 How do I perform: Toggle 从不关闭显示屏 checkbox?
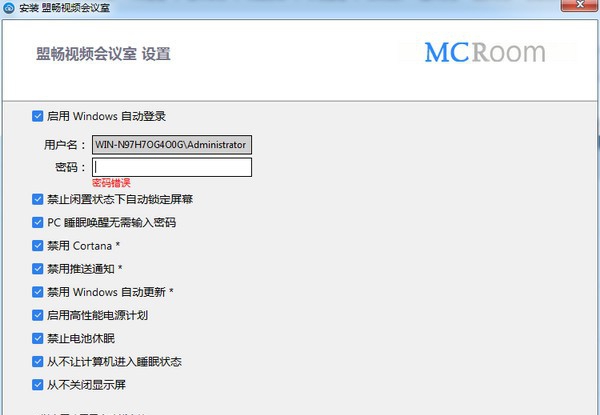tap(38, 385)
